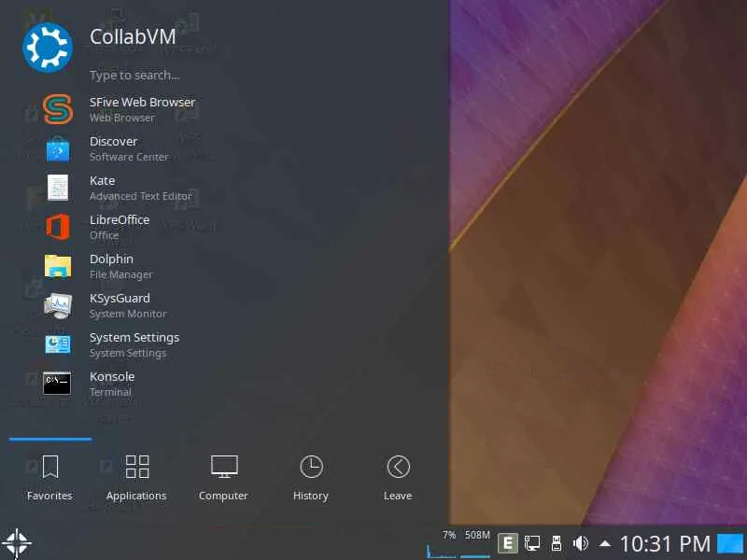
Task: Click the File Manager subtitle text
Action: (121, 274)
